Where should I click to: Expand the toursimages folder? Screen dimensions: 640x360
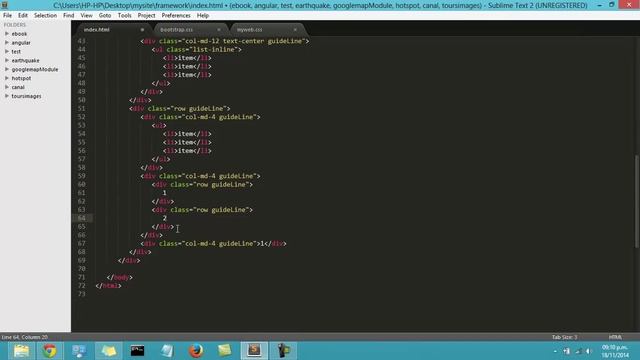click(x=7, y=96)
